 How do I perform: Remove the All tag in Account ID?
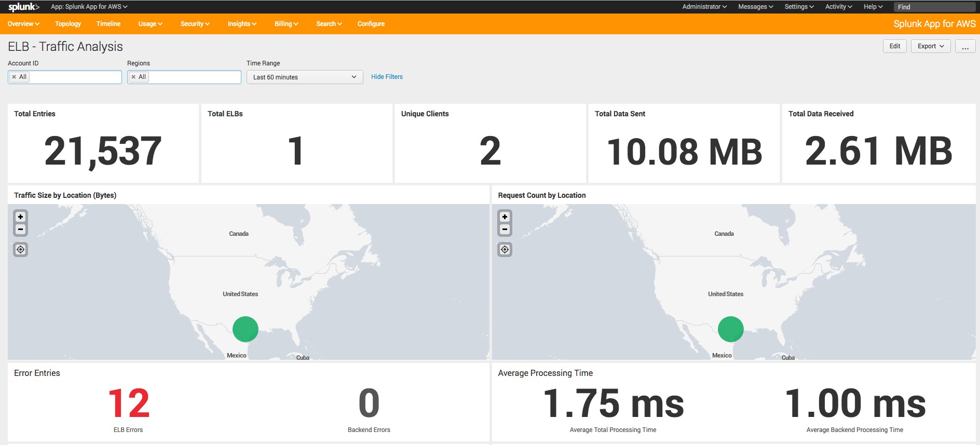coord(14,77)
